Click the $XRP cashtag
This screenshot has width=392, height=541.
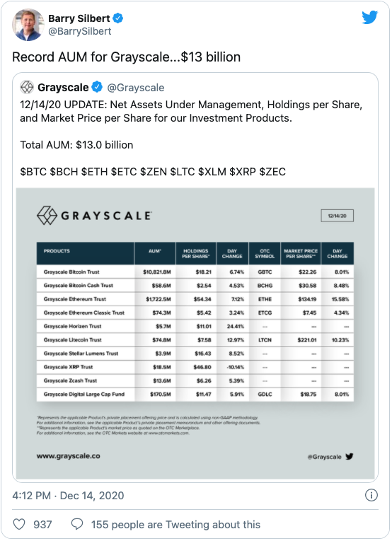pos(243,171)
